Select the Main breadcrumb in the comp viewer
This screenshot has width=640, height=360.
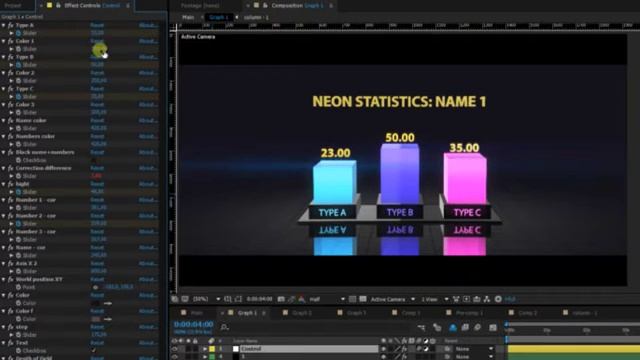coord(188,18)
